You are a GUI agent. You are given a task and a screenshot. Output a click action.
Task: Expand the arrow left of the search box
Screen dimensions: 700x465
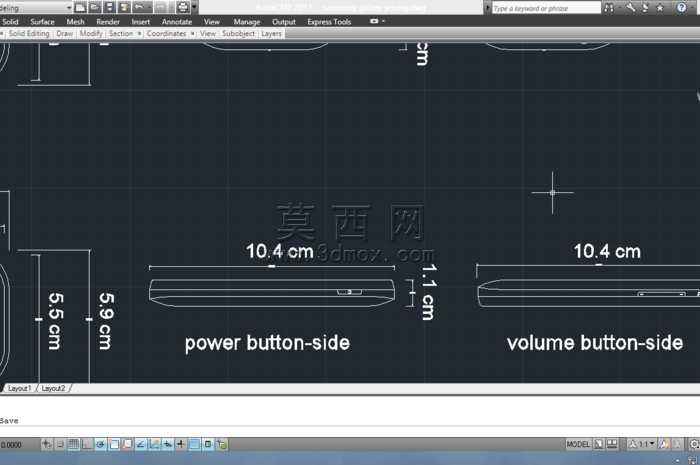tap(488, 8)
